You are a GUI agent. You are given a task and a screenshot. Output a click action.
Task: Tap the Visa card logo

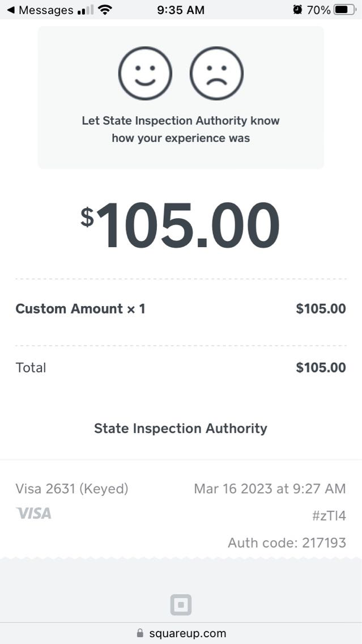click(x=33, y=514)
